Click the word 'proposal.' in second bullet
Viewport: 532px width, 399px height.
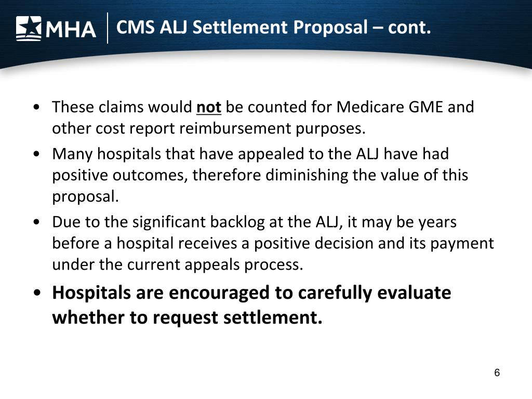[x=85, y=197]
